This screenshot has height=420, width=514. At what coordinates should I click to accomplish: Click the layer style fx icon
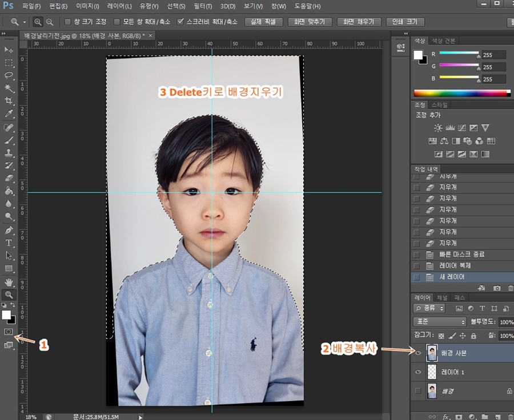446,417
